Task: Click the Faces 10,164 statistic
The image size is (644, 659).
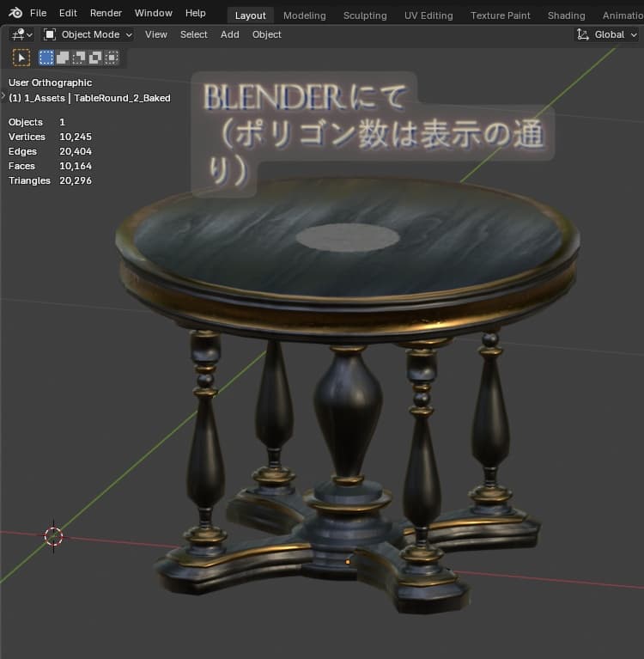Action: (x=50, y=166)
